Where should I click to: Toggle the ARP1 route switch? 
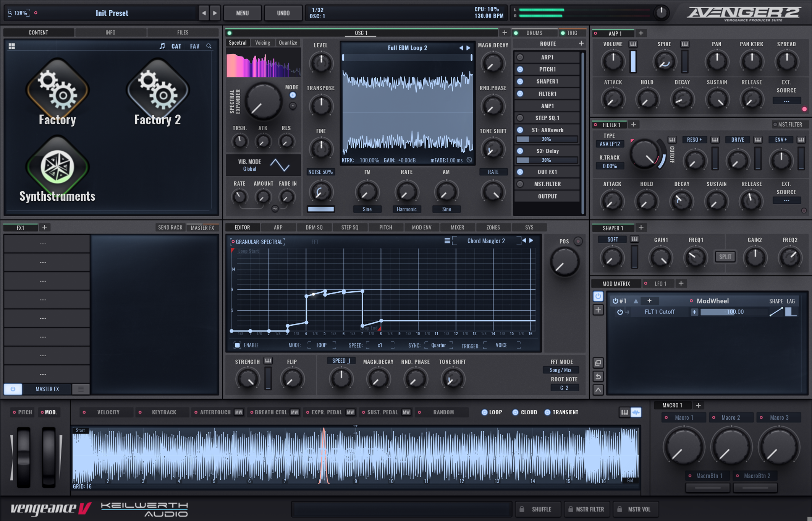(x=520, y=57)
